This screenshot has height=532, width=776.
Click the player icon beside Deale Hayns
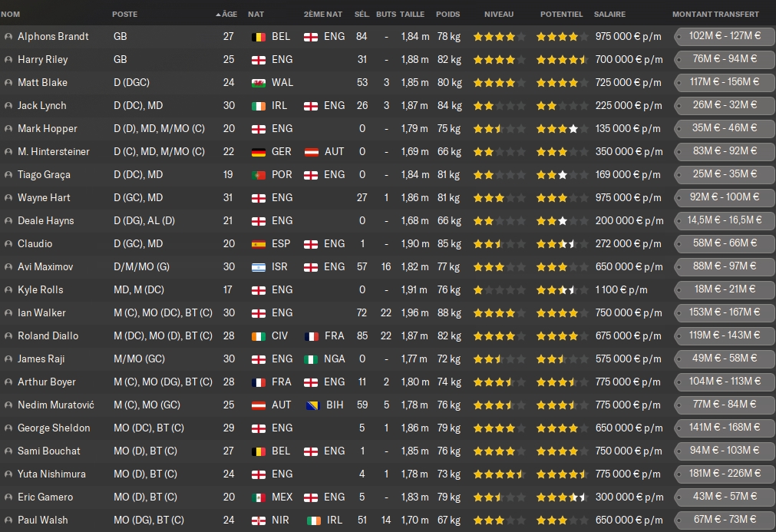pos(8,221)
